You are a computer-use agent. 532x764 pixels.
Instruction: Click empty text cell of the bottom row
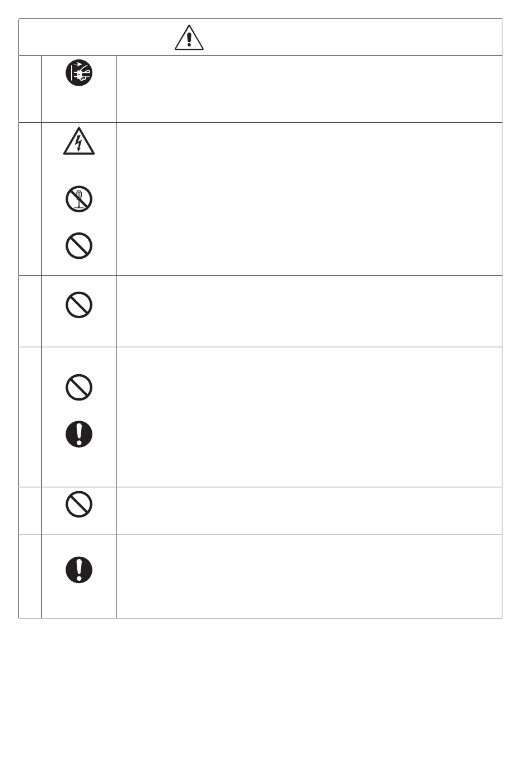click(x=309, y=576)
